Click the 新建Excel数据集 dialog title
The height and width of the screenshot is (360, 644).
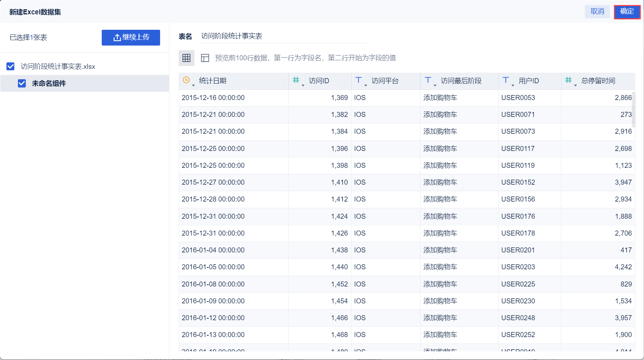pyautogui.click(x=35, y=12)
